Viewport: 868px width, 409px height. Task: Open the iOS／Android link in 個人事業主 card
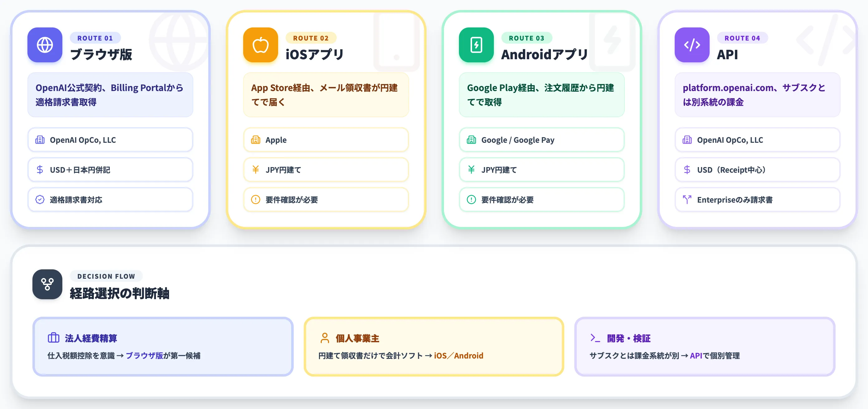tap(459, 355)
